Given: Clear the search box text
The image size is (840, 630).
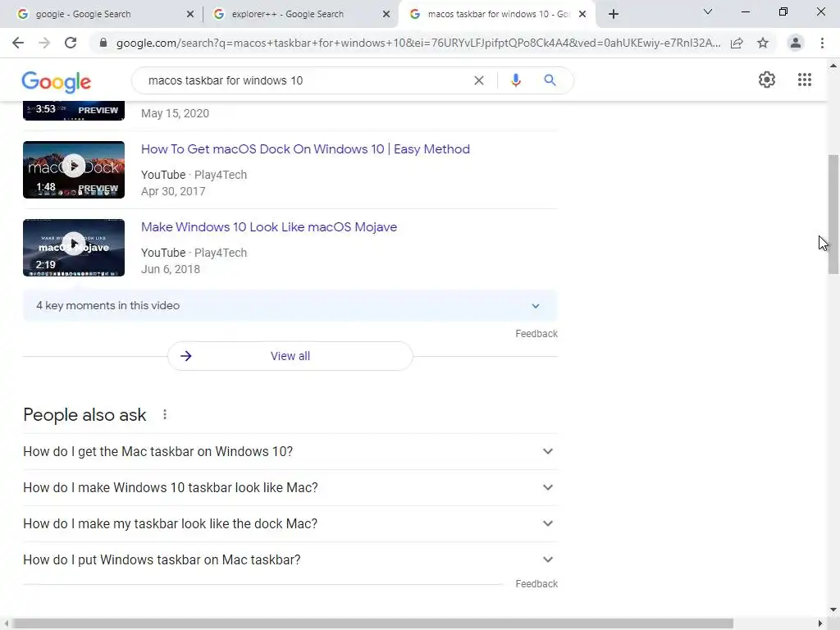Looking at the screenshot, I should [x=479, y=80].
